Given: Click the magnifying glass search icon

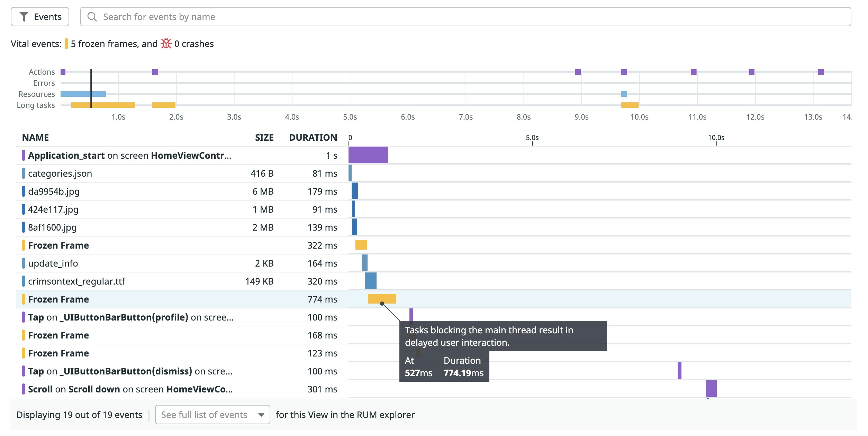Looking at the screenshot, I should (x=92, y=17).
